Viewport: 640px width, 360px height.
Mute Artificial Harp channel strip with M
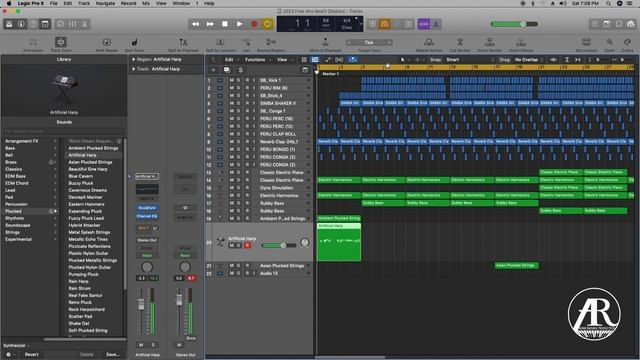pyautogui.click(x=141, y=345)
